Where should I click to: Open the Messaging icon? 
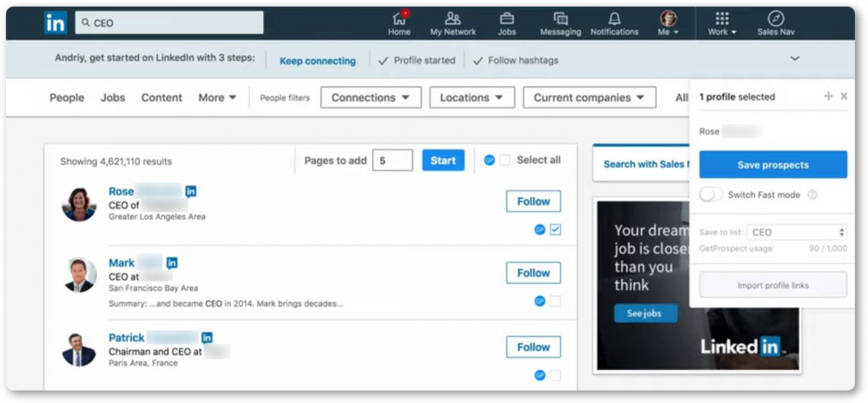[560, 19]
